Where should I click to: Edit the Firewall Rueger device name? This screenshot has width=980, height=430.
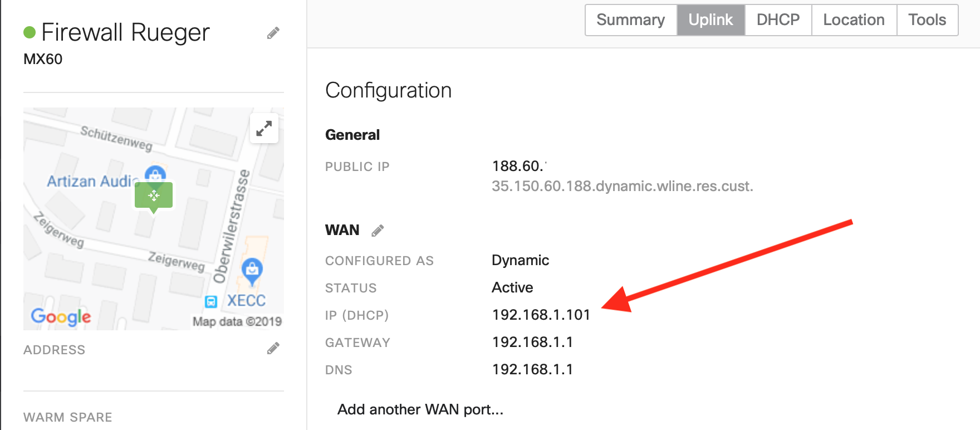(x=273, y=33)
